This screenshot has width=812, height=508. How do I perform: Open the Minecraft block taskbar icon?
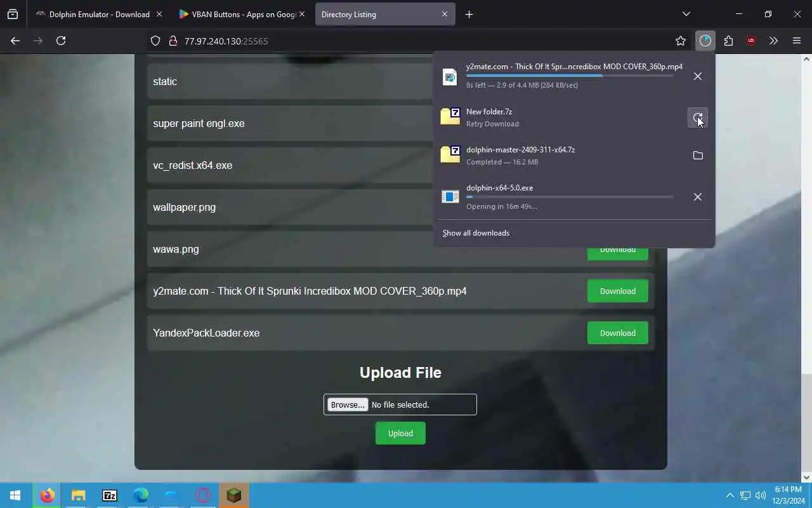[234, 495]
